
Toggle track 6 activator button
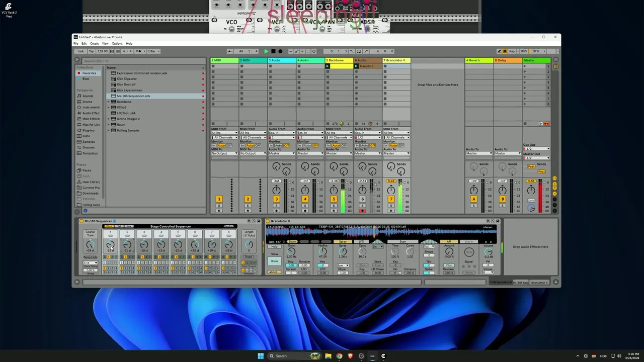362,200
